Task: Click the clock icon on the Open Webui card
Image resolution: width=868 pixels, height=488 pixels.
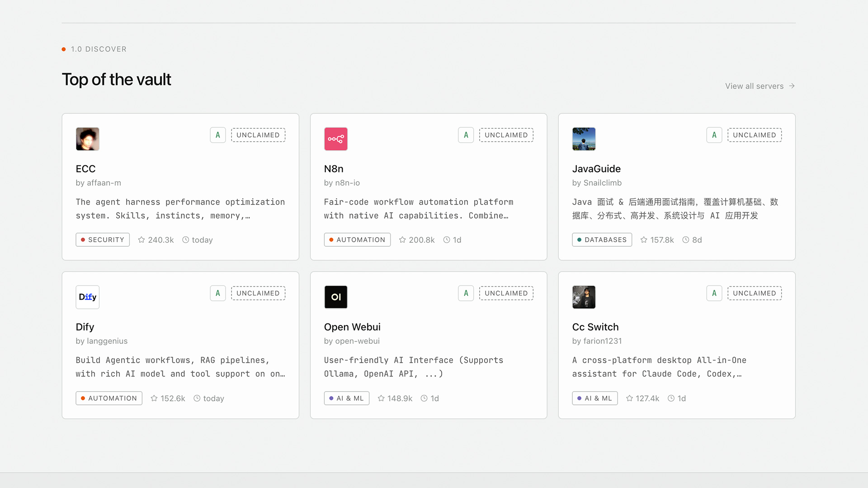Action: [x=424, y=398]
